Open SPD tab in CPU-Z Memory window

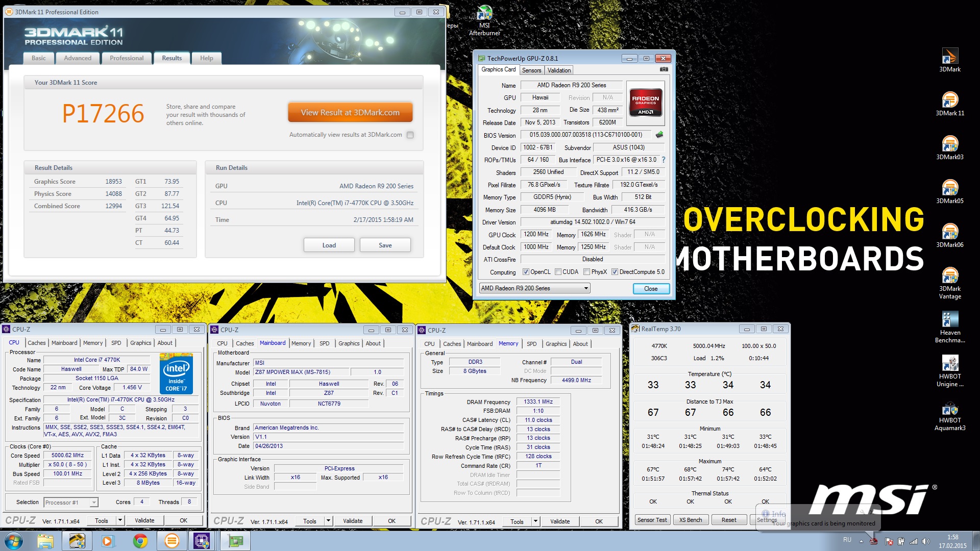pos(531,344)
